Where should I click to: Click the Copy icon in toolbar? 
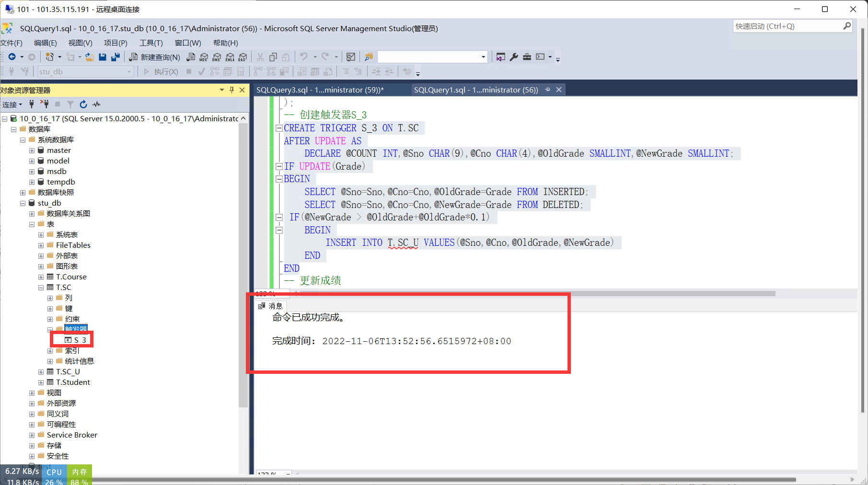273,57
